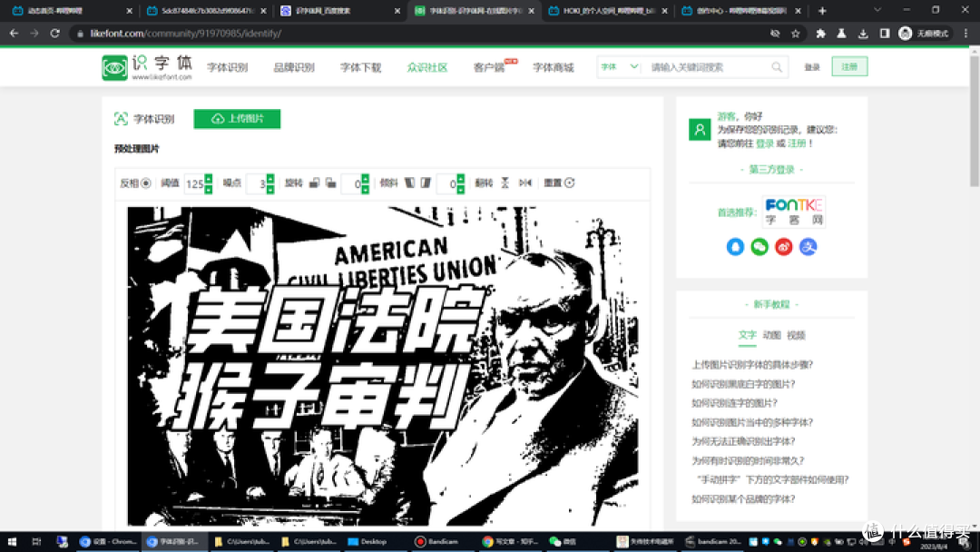
Task: Log in with the WeChat icon
Action: pyautogui.click(x=759, y=247)
